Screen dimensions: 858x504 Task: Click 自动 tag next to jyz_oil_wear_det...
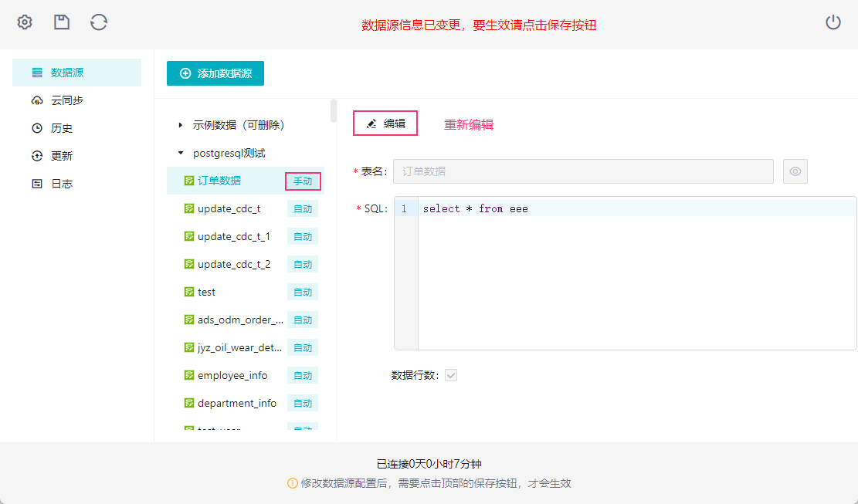(303, 347)
